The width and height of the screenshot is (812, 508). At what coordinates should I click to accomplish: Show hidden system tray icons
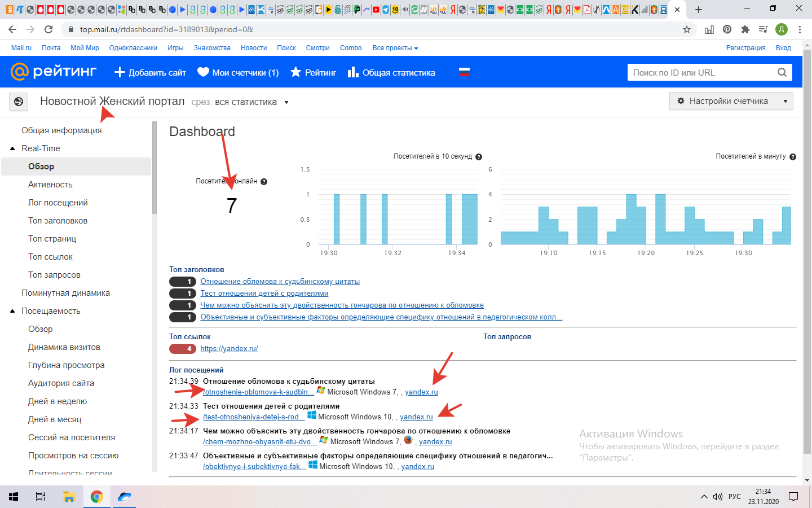click(704, 497)
